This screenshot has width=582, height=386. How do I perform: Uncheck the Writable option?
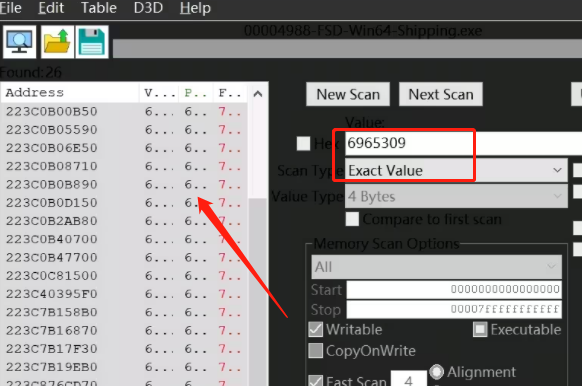pyautogui.click(x=315, y=329)
